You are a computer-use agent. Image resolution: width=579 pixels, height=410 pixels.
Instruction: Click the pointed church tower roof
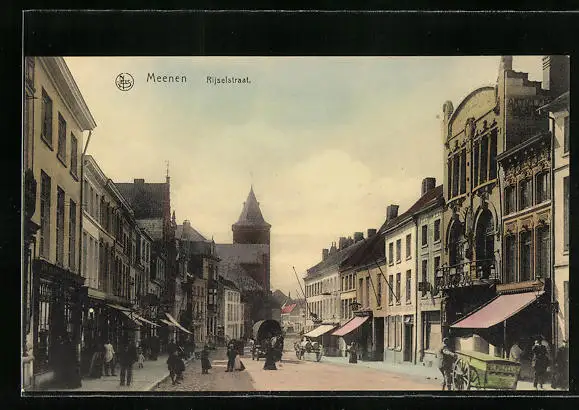(x=251, y=207)
